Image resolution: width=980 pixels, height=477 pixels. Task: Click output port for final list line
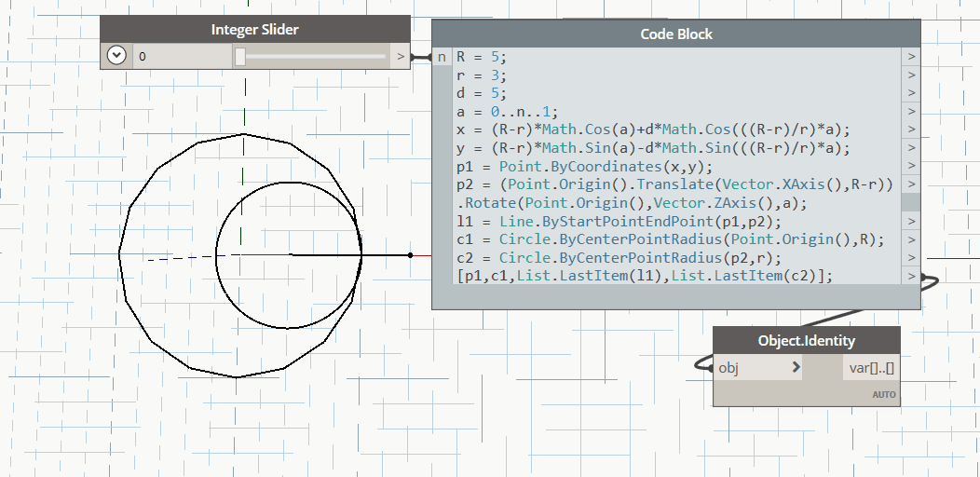click(911, 276)
